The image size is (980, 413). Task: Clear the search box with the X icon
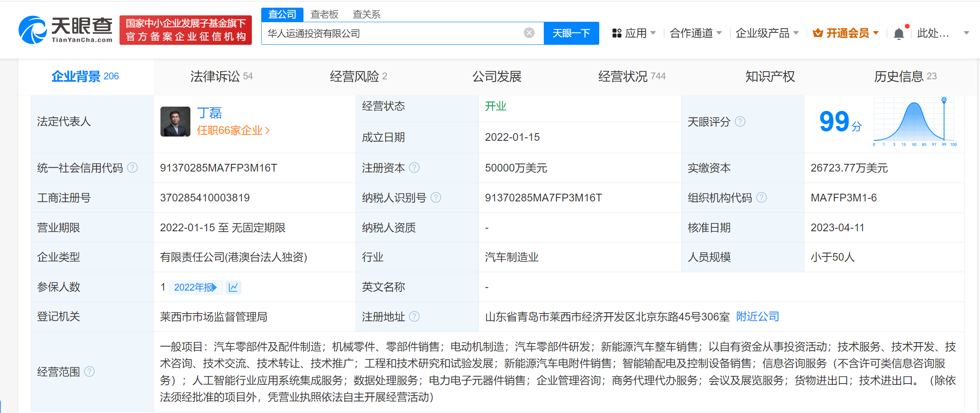point(529,33)
